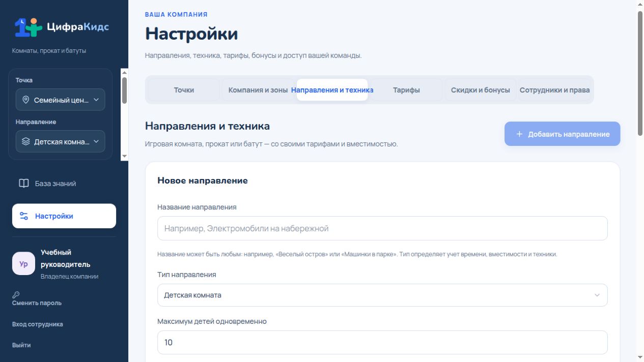Open the Направление dropdown Детская комната
Image resolution: width=644 pixels, height=362 pixels.
click(x=61, y=142)
